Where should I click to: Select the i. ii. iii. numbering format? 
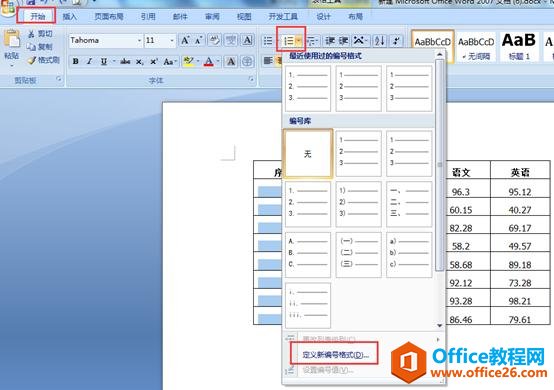pyautogui.click(x=308, y=305)
